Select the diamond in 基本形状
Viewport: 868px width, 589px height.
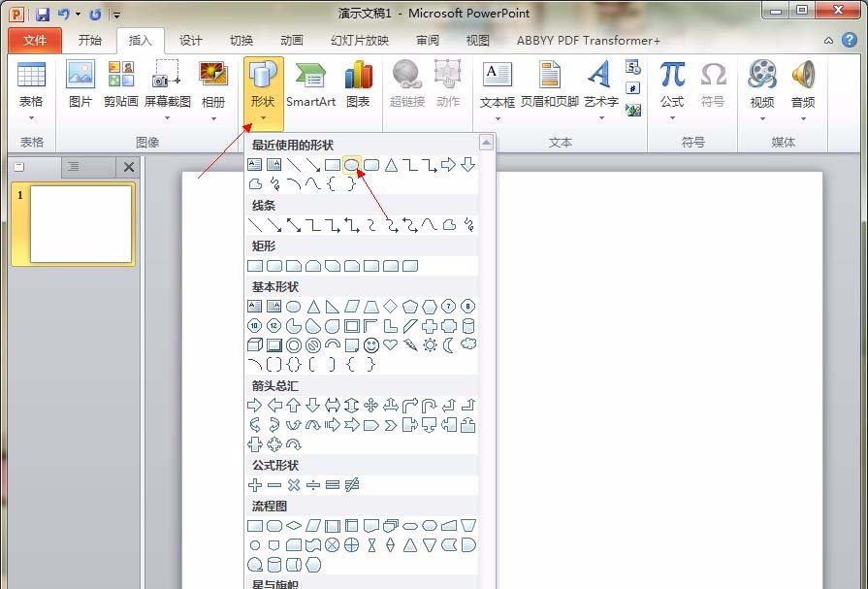coord(390,306)
